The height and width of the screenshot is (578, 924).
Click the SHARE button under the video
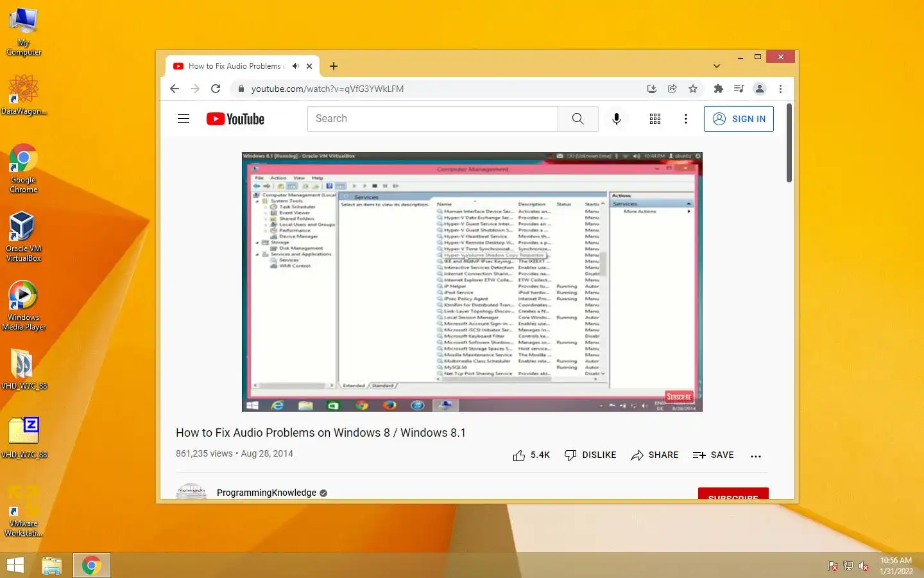654,455
